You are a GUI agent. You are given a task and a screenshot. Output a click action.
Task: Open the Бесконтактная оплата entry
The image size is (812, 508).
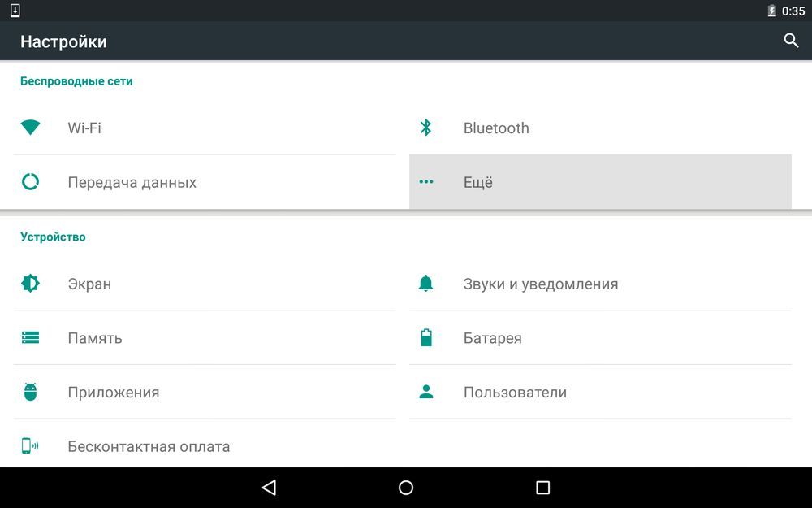[205, 445]
